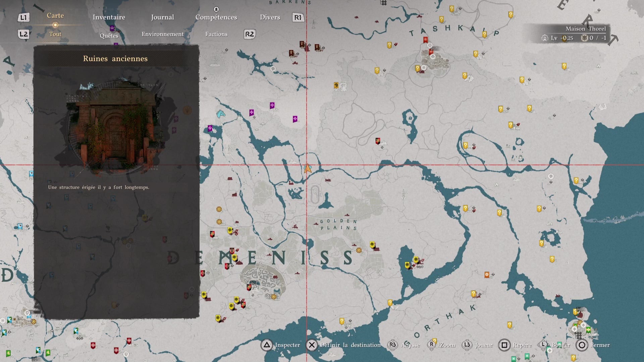Filter map by Quêtes
Viewport: 644px width, 362px height.
tap(109, 36)
